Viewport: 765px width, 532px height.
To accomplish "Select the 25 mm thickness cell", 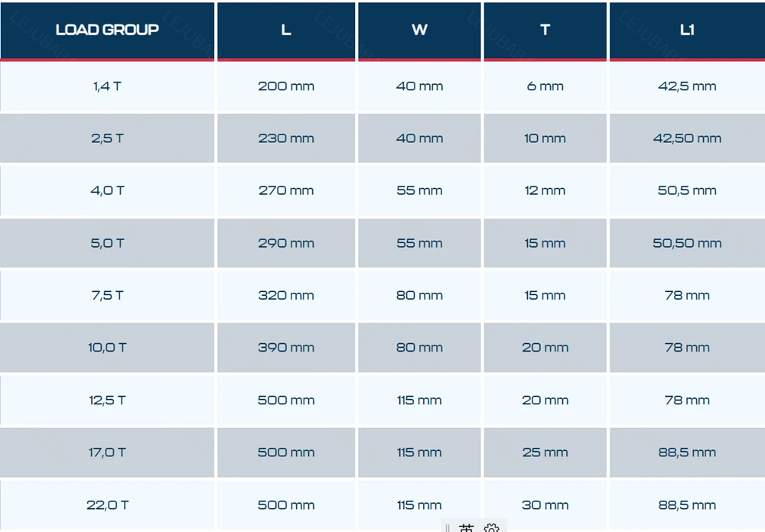I will (x=545, y=453).
